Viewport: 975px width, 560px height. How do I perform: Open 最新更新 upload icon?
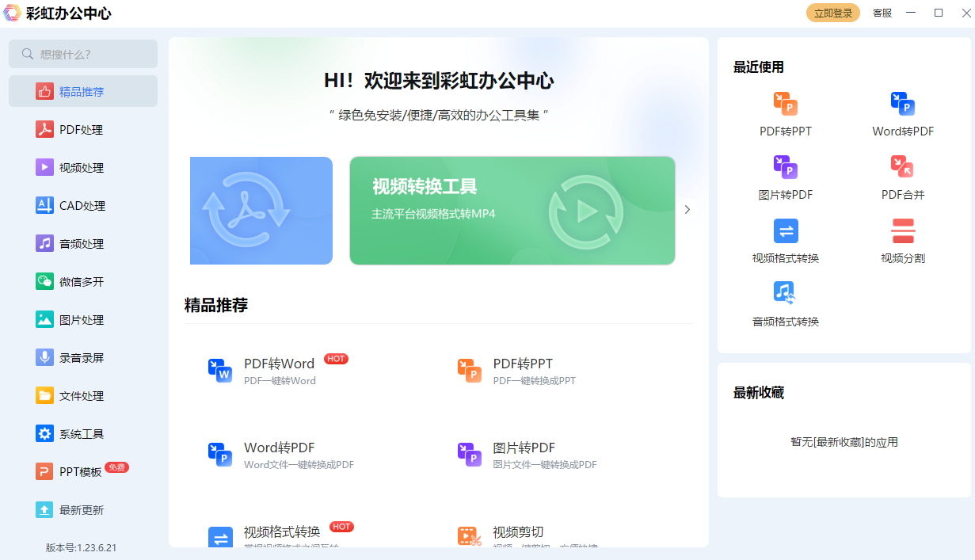(44, 509)
